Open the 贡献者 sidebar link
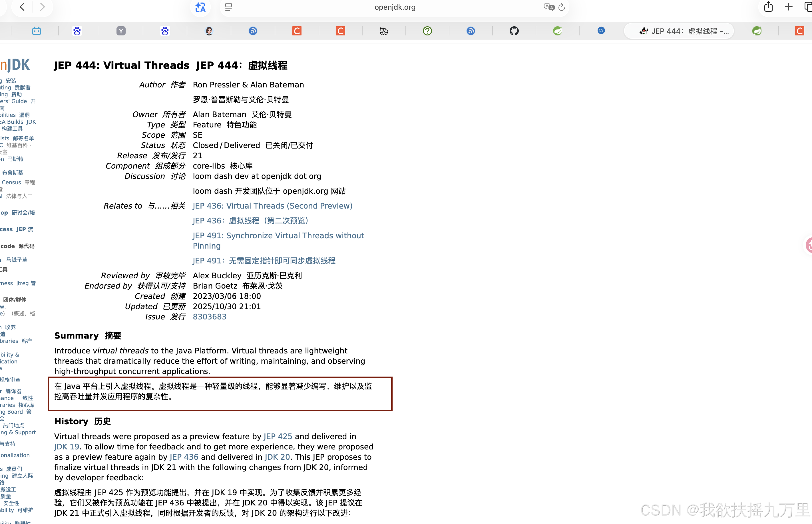 click(23, 87)
